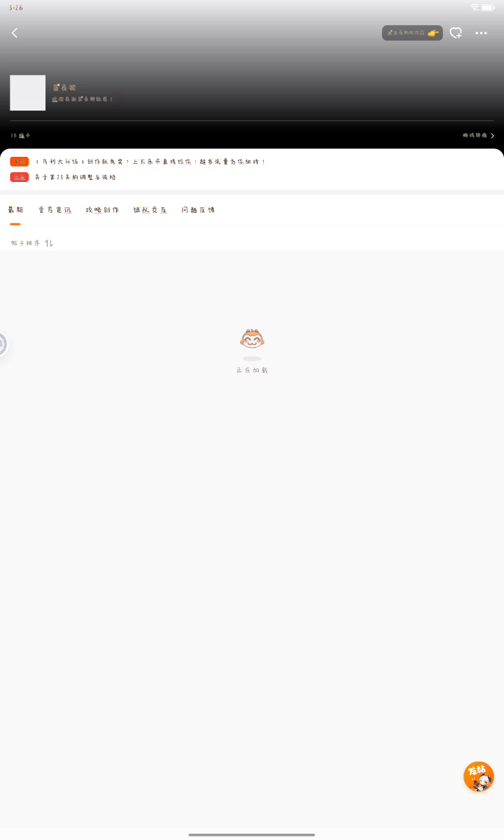The width and height of the screenshot is (504, 840).
Task: Tap the heart-plus follow icon
Action: coord(456,33)
